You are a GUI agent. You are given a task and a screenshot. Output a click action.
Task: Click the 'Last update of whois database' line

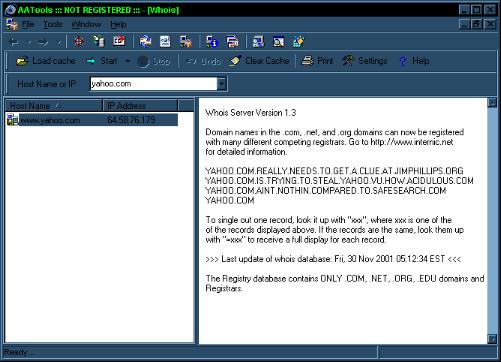tap(333, 259)
